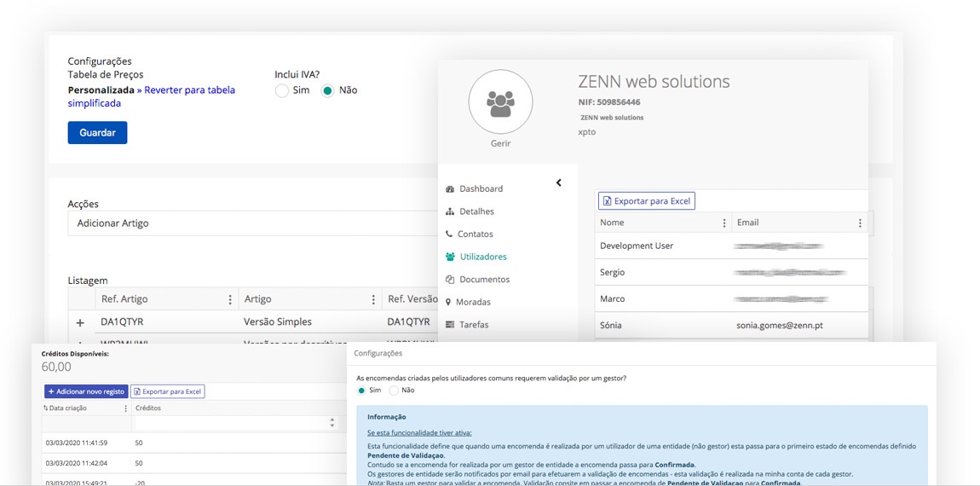The image size is (980, 486).
Task: Open the Email column options menu
Action: pyautogui.click(x=860, y=223)
